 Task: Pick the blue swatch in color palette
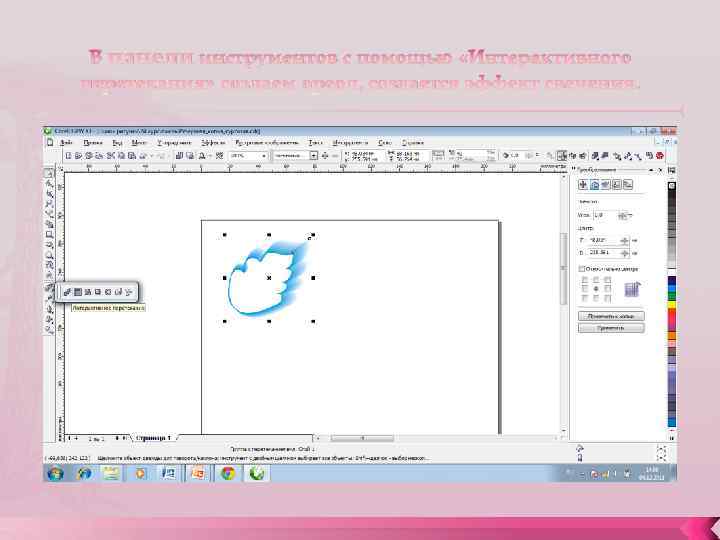pyautogui.click(x=672, y=282)
